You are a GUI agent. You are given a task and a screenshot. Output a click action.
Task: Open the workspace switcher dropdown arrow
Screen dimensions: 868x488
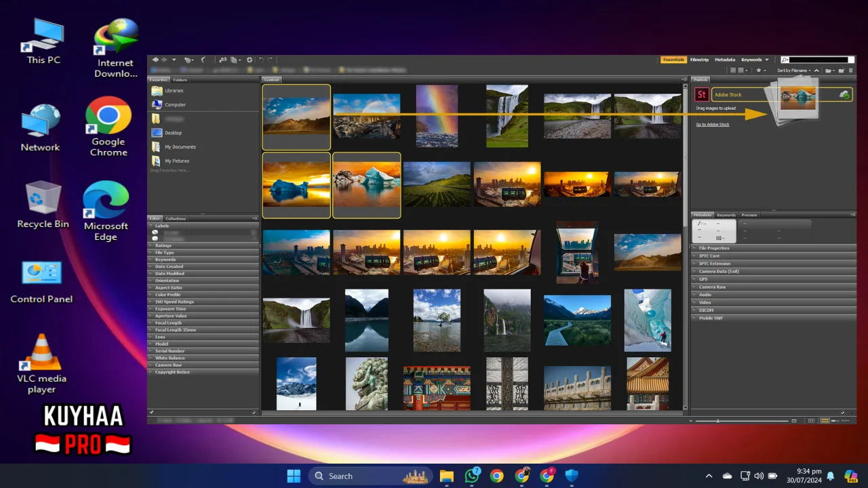(767, 60)
